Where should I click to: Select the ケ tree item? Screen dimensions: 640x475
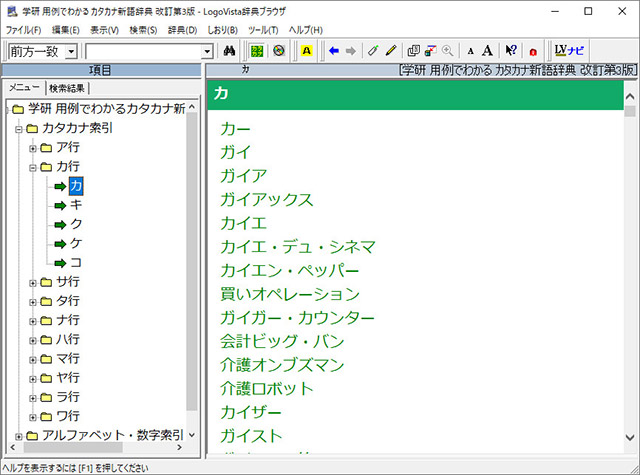click(x=76, y=243)
